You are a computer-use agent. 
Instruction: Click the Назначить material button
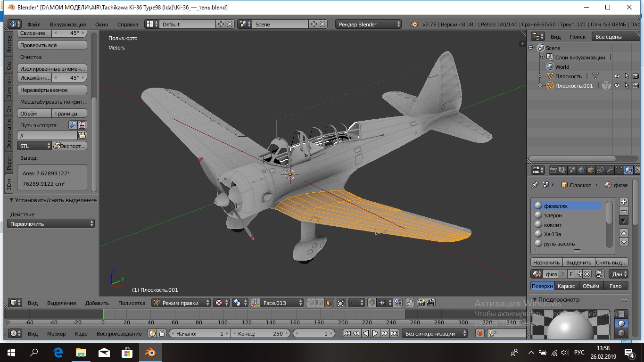pos(546,262)
